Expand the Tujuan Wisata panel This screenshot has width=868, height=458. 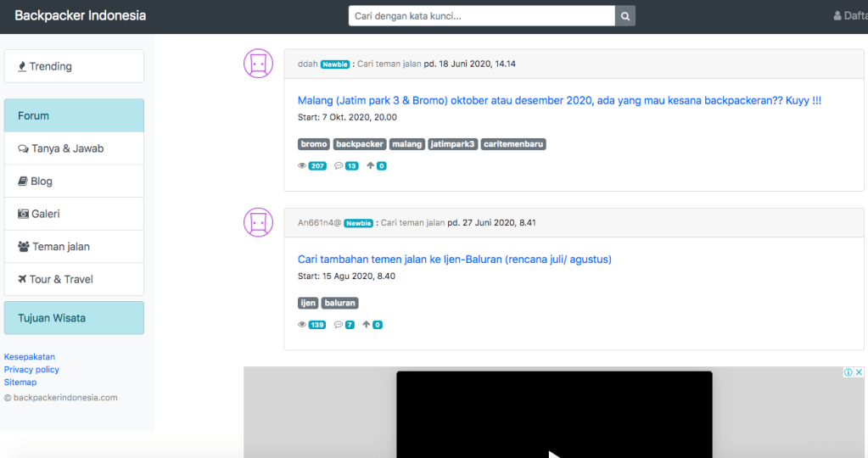[x=74, y=318]
